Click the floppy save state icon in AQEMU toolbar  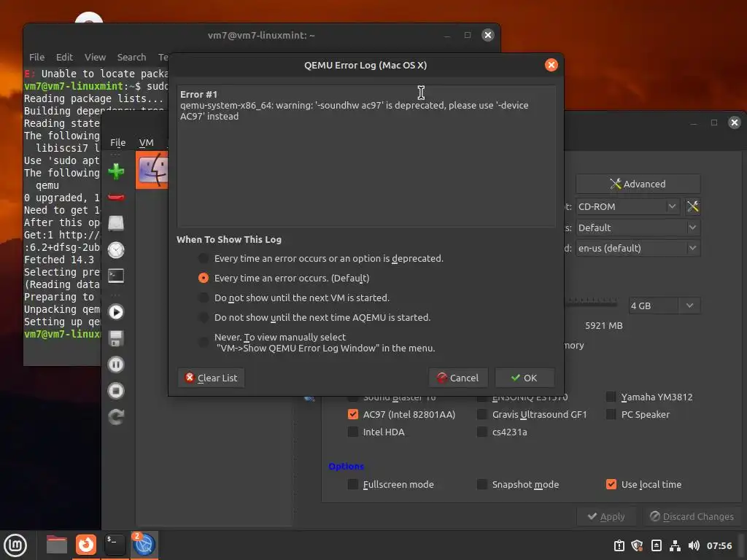click(x=116, y=338)
